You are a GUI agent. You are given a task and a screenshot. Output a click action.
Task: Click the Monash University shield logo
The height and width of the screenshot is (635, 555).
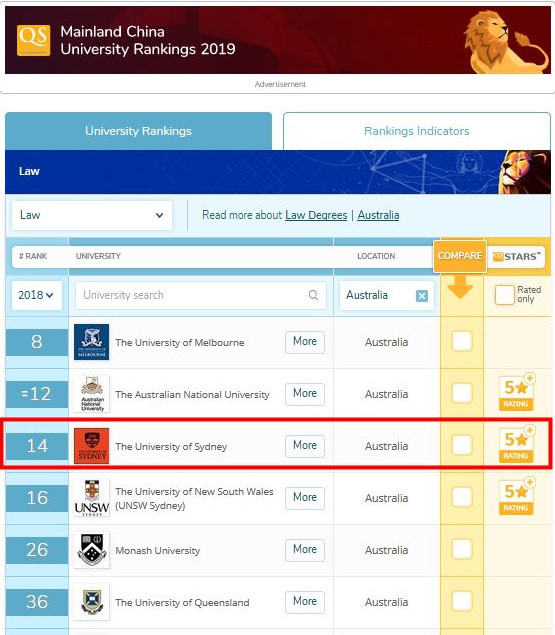pyautogui.click(x=92, y=550)
